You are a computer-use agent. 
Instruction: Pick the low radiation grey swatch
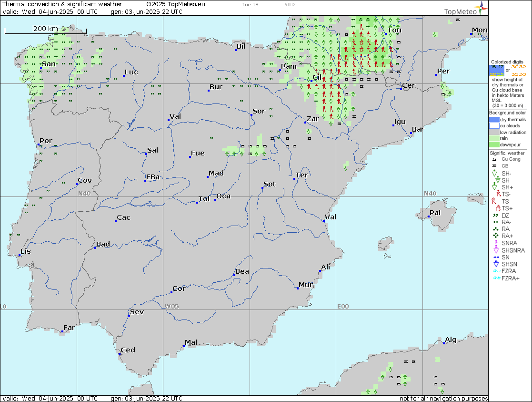494,132
